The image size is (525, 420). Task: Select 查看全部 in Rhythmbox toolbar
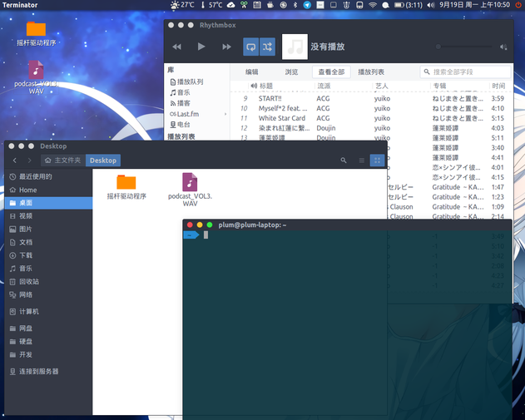[x=331, y=72]
